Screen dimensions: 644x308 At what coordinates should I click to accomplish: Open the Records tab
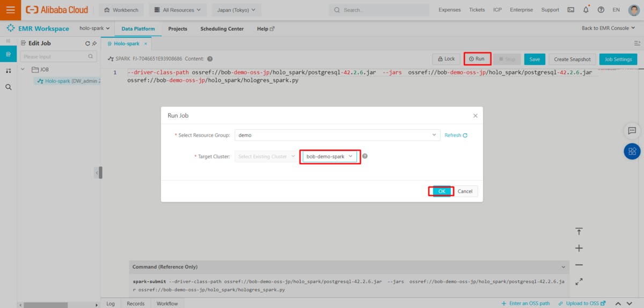click(135, 304)
